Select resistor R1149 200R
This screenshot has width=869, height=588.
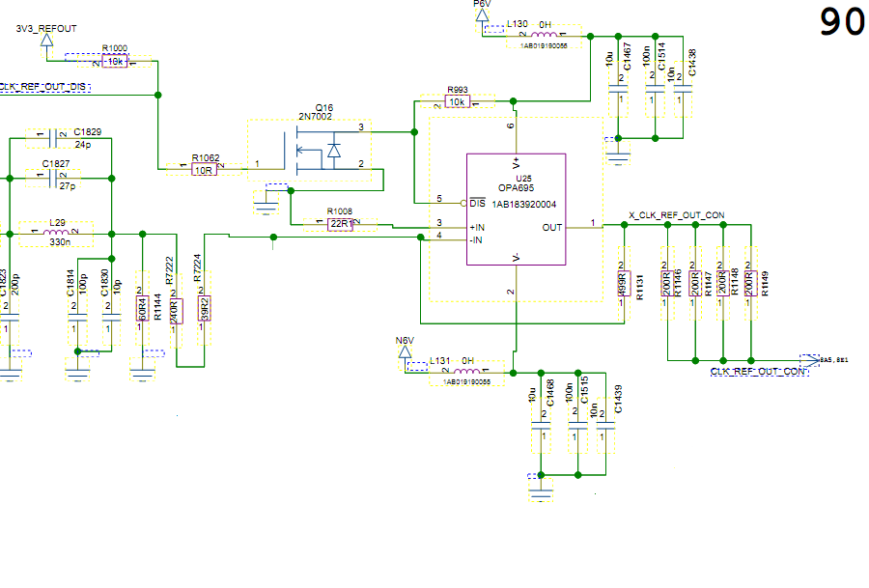[x=750, y=284]
